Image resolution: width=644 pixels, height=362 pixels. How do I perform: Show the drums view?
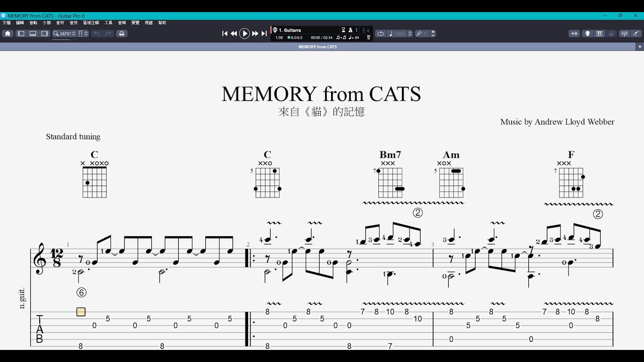[612, 34]
